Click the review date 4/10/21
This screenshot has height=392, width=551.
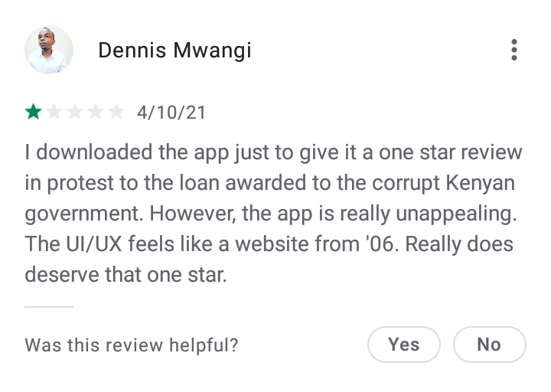pos(171,113)
